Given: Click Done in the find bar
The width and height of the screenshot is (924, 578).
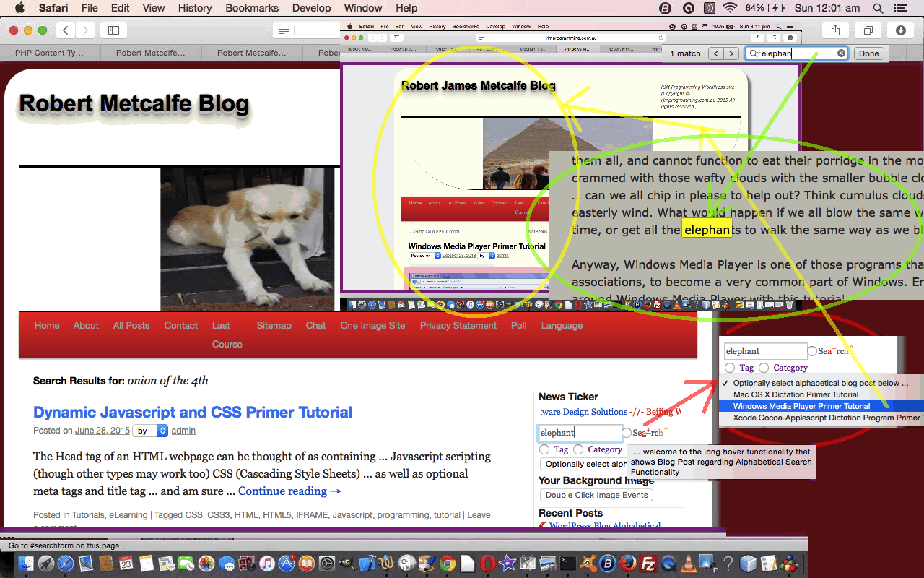Looking at the screenshot, I should point(869,53).
